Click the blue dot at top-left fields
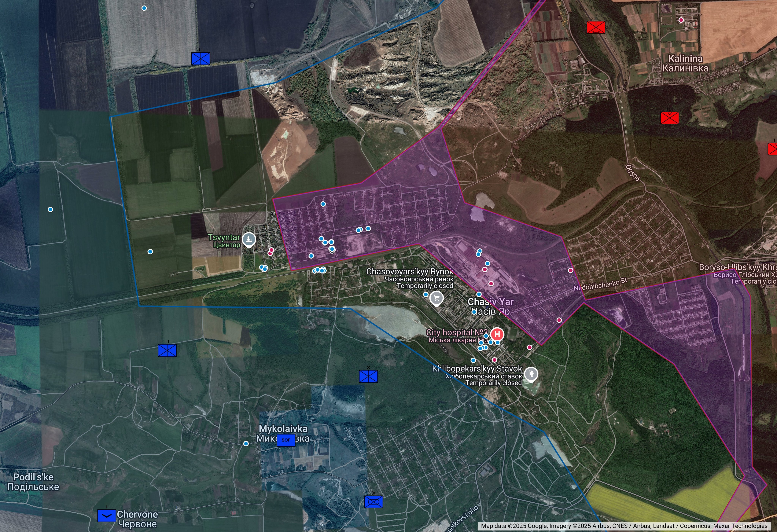Image resolution: width=777 pixels, height=532 pixels. pos(144,8)
